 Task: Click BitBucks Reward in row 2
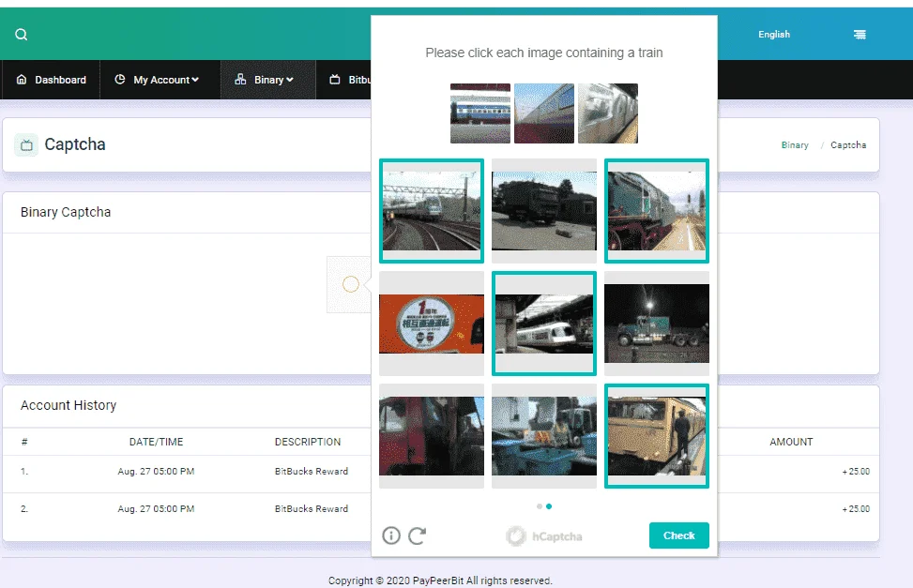(312, 509)
